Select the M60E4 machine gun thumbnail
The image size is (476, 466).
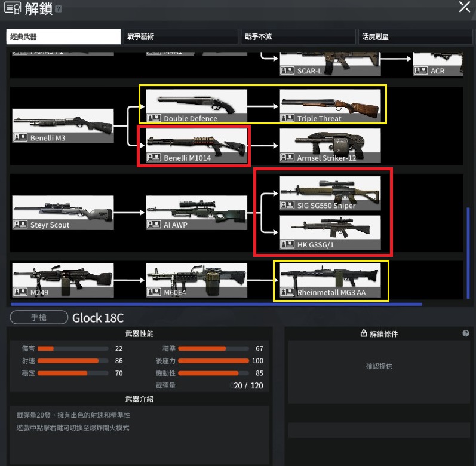(x=196, y=280)
